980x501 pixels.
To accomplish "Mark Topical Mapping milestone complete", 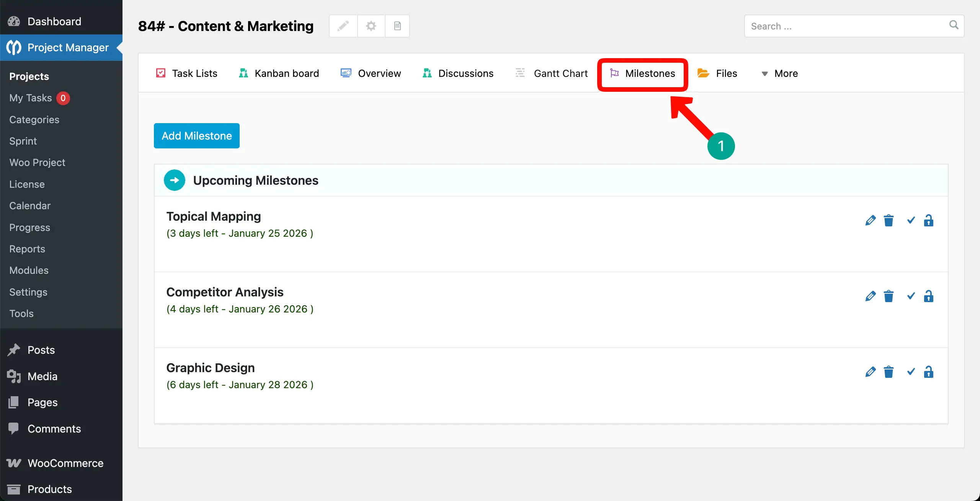I will [x=911, y=220].
